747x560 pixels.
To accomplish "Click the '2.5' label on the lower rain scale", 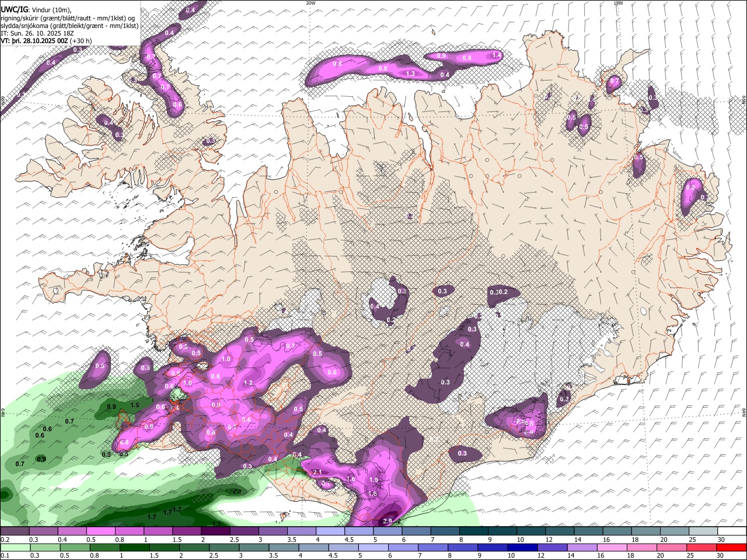I will (214, 555).
